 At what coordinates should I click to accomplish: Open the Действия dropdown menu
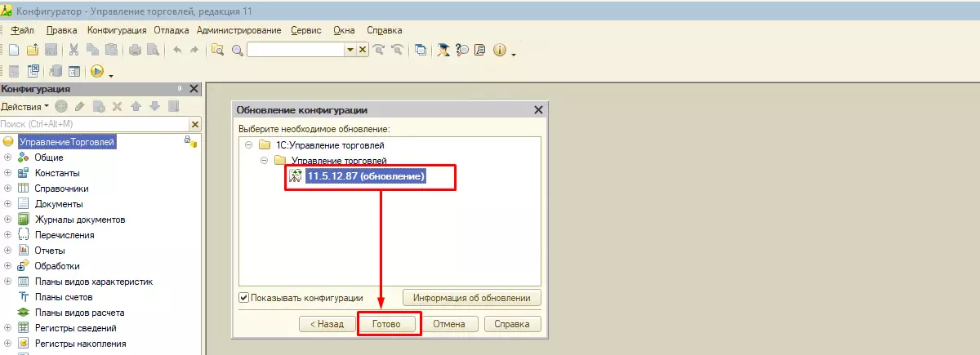point(24,106)
